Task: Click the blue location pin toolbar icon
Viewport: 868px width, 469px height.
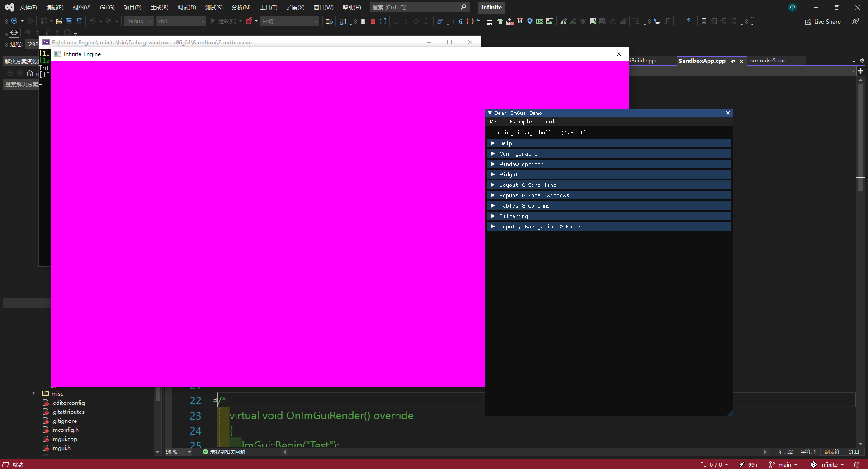Action: (x=530, y=21)
